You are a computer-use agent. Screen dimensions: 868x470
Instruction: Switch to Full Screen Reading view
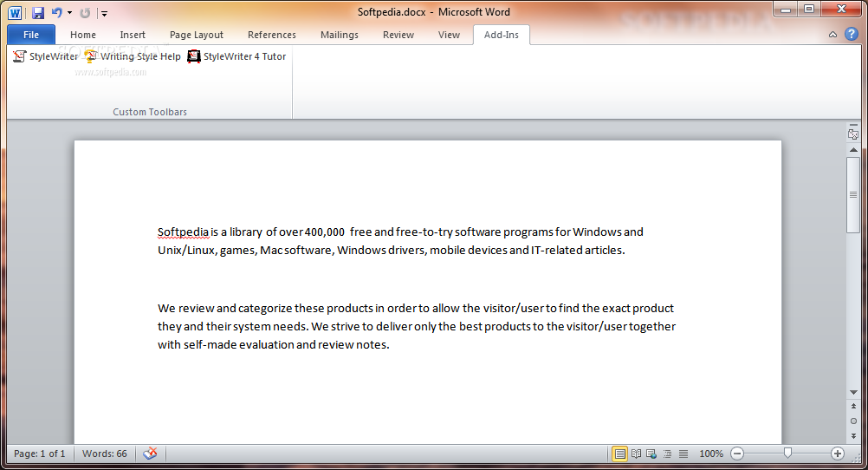(x=636, y=454)
